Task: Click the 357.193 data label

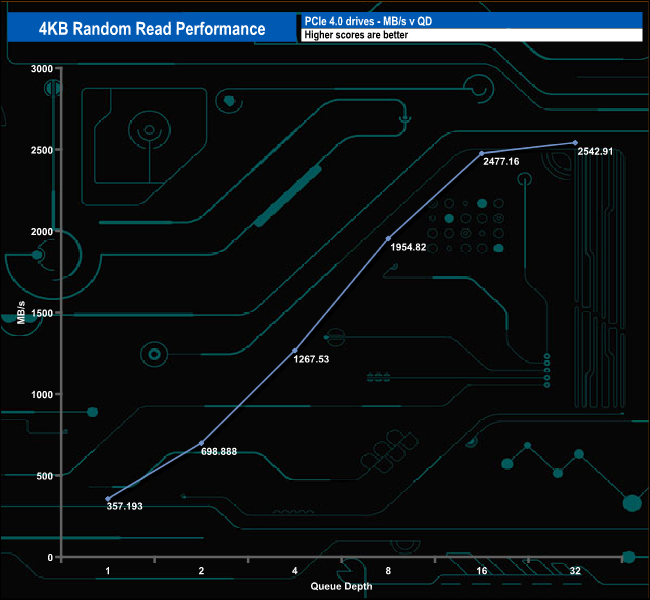Action: click(x=125, y=507)
